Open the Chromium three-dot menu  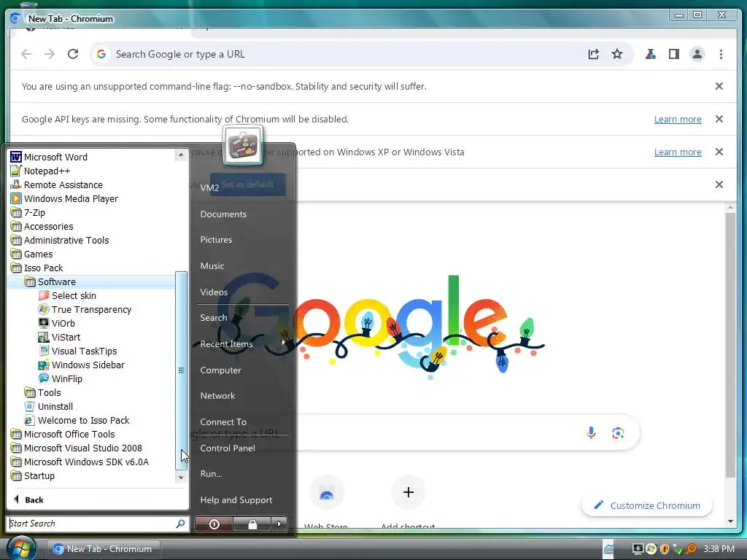click(x=721, y=54)
